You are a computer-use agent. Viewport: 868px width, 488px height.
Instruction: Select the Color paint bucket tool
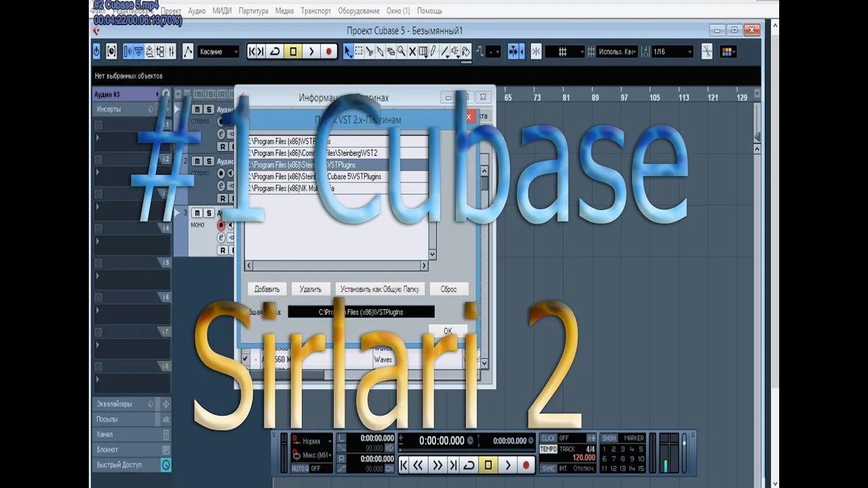coord(466,52)
